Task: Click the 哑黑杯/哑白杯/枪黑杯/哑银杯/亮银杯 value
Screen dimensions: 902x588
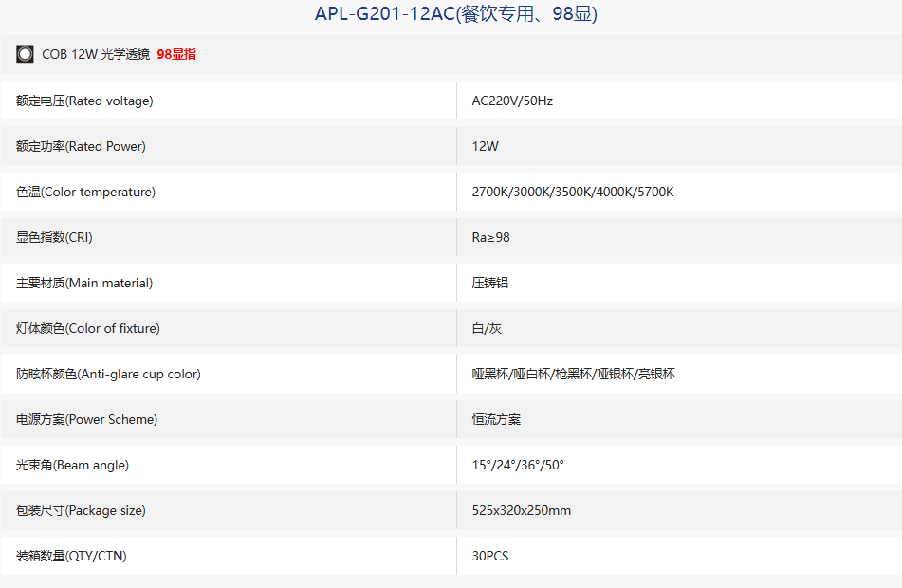Action: click(x=574, y=374)
